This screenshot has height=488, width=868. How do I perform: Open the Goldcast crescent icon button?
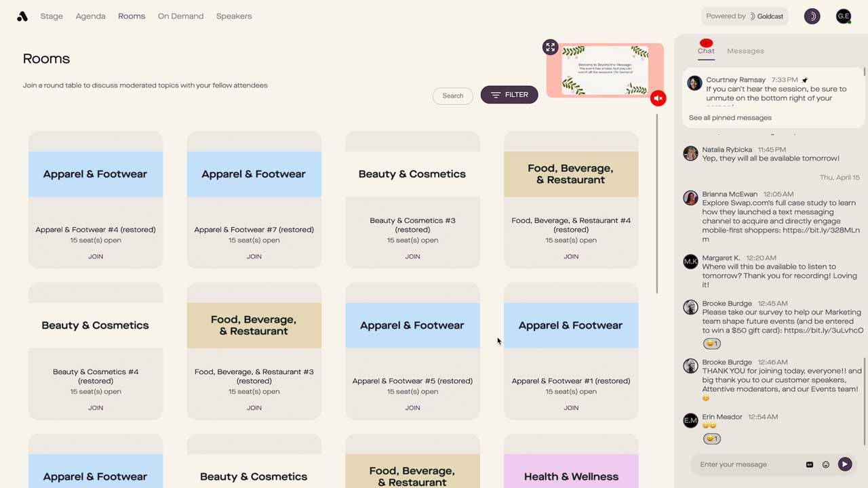pyautogui.click(x=812, y=16)
